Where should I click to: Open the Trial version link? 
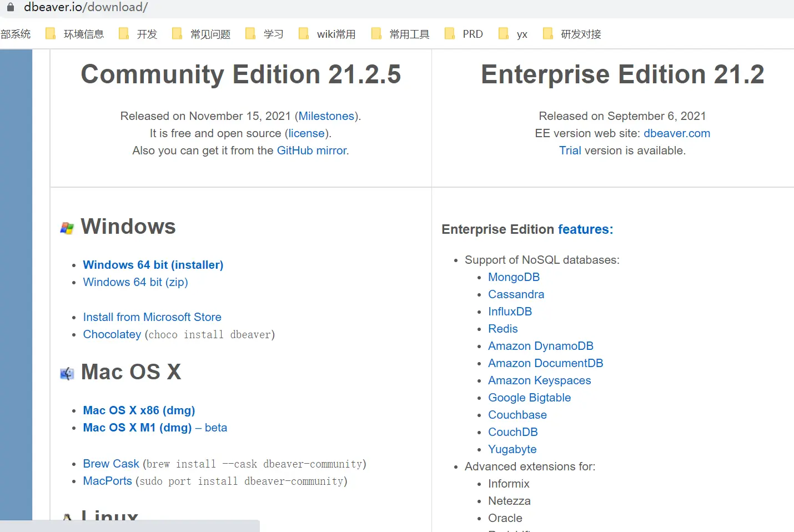(570, 150)
